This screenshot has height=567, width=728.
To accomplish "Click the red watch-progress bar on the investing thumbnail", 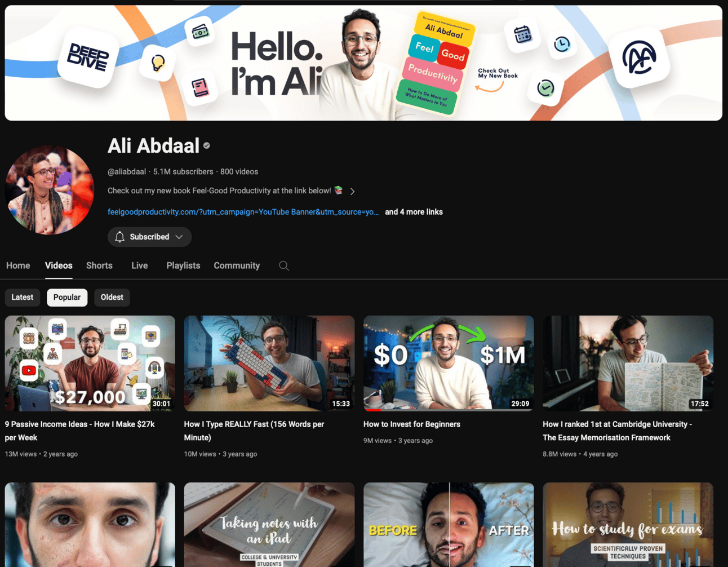I will point(372,410).
